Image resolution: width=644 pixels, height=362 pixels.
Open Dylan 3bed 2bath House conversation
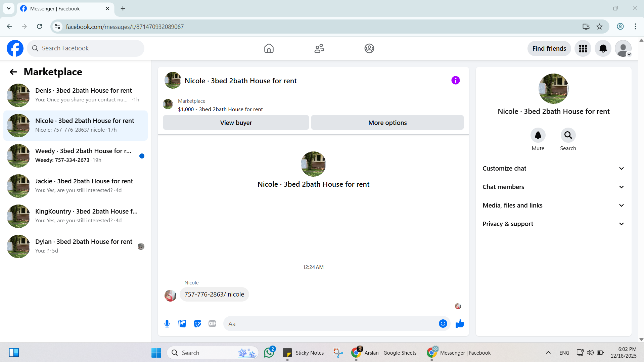click(x=76, y=246)
